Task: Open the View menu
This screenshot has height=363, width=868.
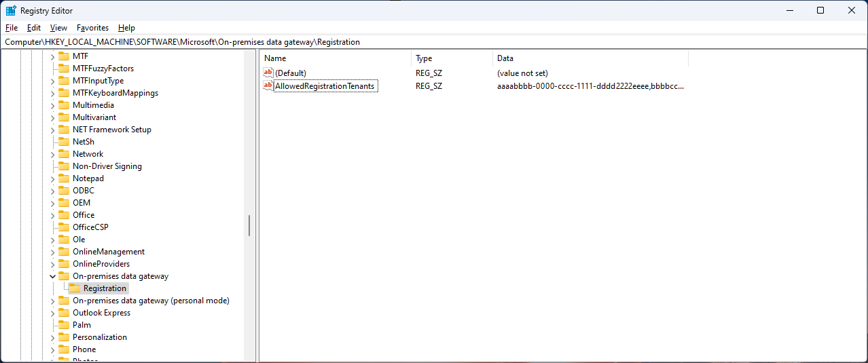Action: tap(59, 28)
